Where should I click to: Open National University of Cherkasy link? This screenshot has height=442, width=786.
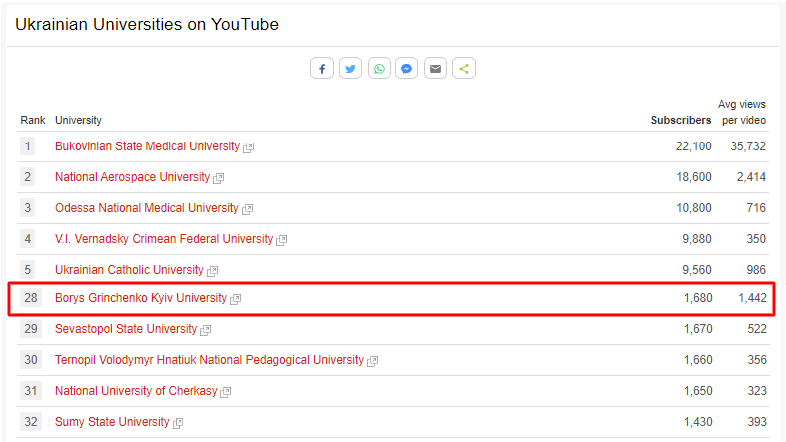pos(136,391)
